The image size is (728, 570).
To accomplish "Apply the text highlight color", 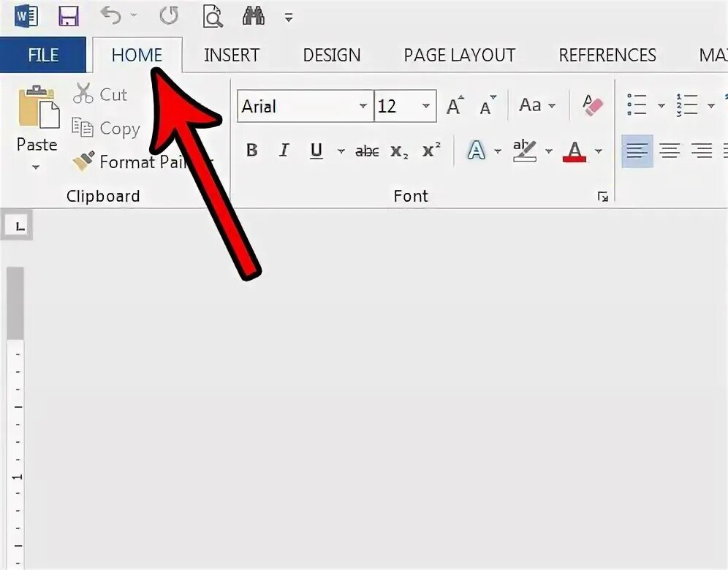I will (x=525, y=151).
